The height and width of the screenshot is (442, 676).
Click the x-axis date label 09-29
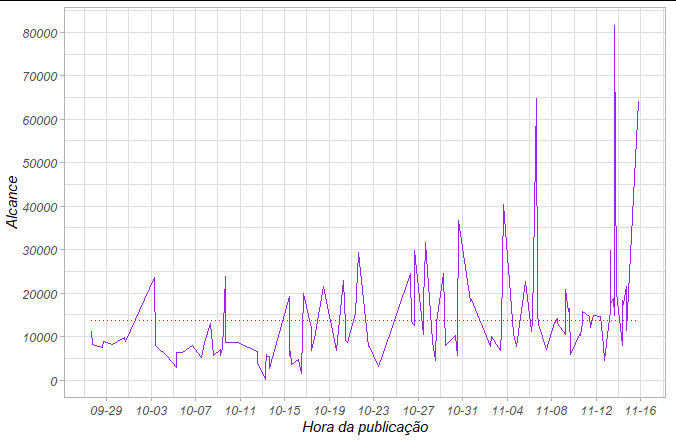click(106, 411)
